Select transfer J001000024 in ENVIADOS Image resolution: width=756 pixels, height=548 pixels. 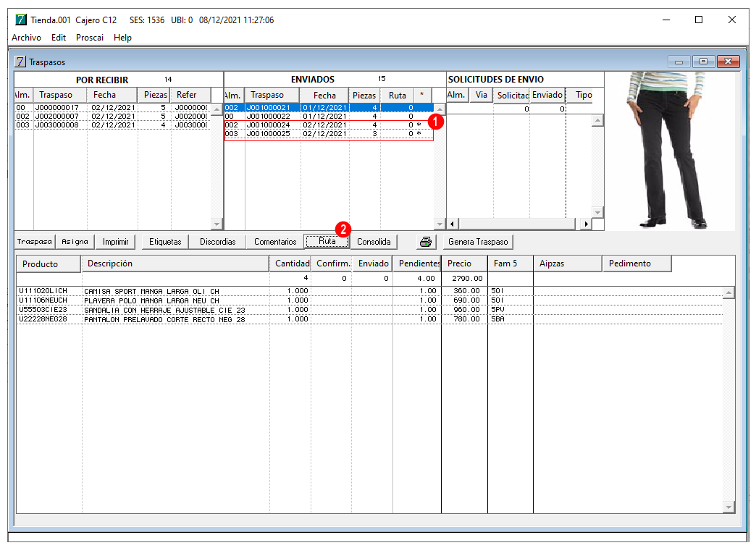click(x=329, y=125)
